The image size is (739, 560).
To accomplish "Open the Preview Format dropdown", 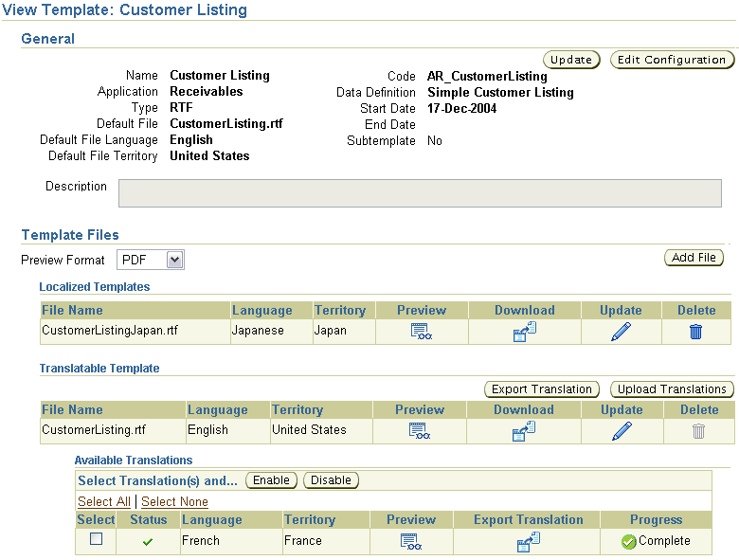I will coord(174,260).
